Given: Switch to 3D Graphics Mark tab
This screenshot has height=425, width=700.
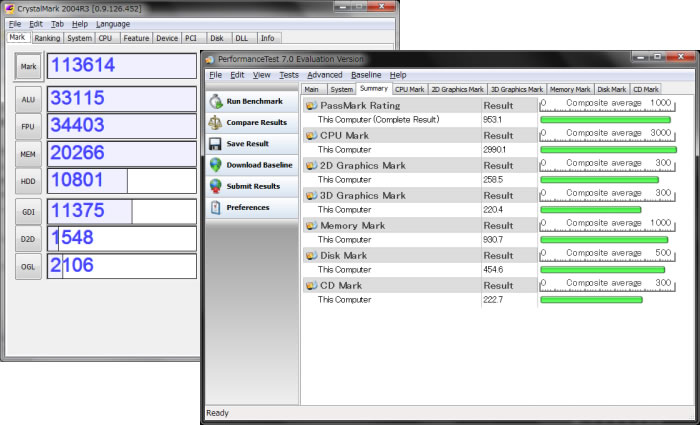Looking at the screenshot, I should 517,89.
